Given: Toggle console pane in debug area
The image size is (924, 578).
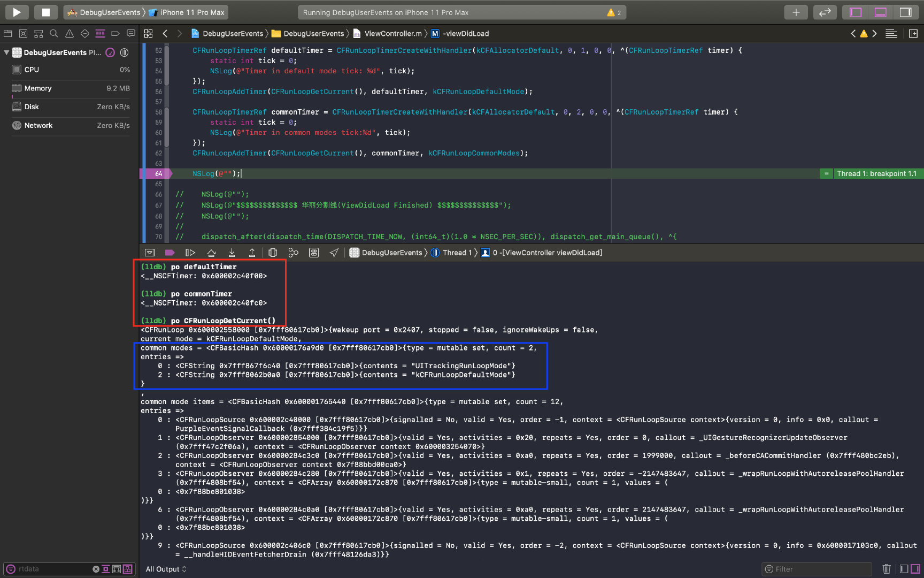Looking at the screenshot, I should click(x=915, y=569).
